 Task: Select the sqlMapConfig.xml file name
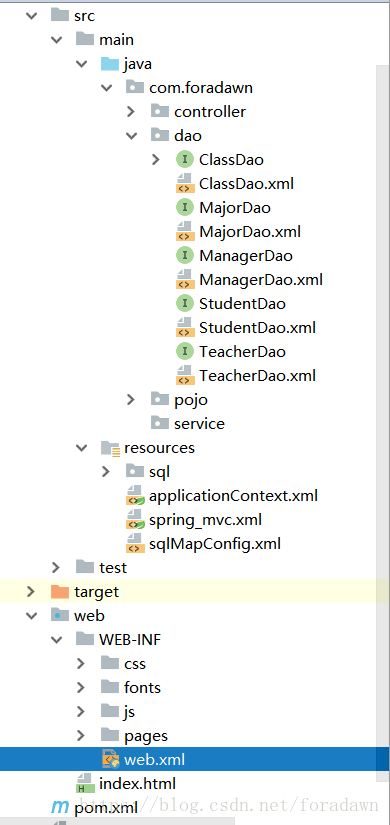215,544
